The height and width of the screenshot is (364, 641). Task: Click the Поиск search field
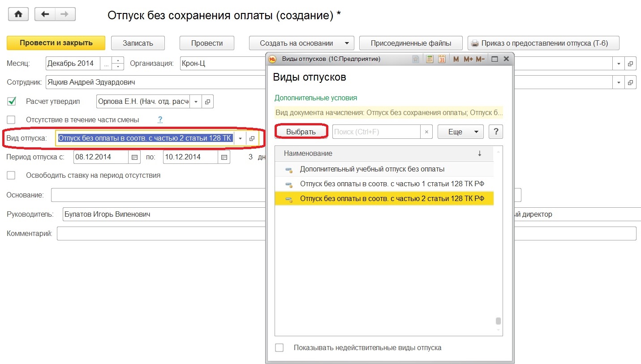(x=376, y=132)
